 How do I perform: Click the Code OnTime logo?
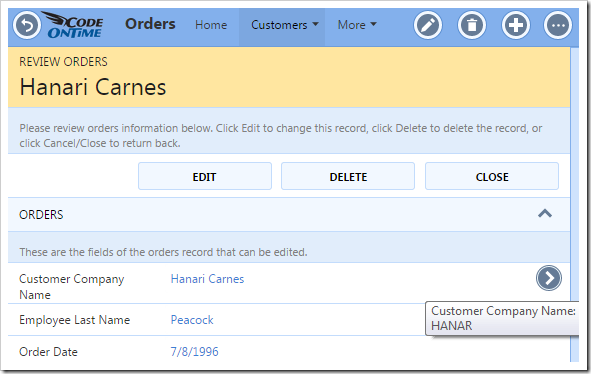[x=73, y=25]
